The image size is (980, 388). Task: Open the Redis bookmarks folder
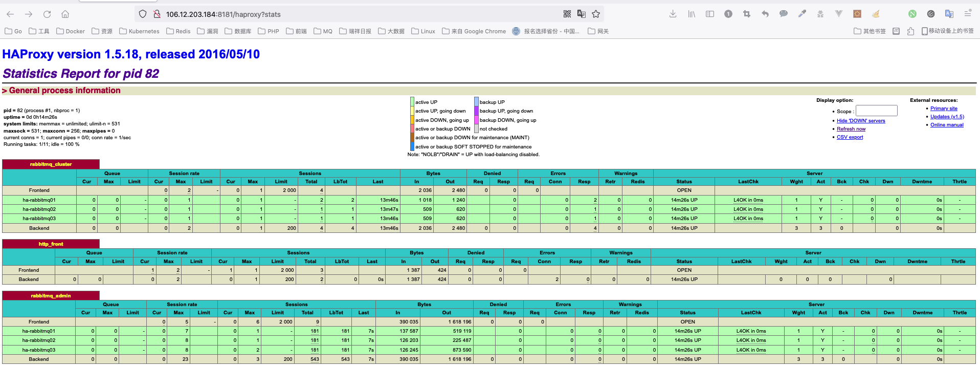[179, 31]
